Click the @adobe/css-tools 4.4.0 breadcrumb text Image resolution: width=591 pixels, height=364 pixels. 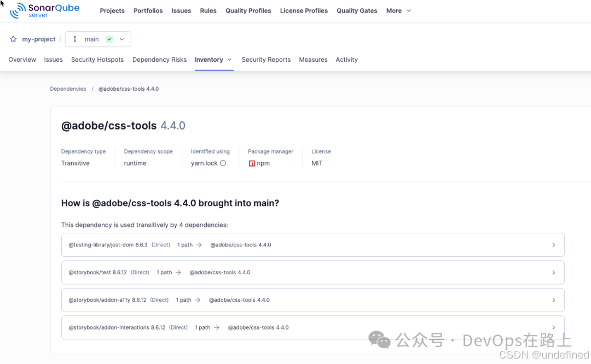pos(129,89)
